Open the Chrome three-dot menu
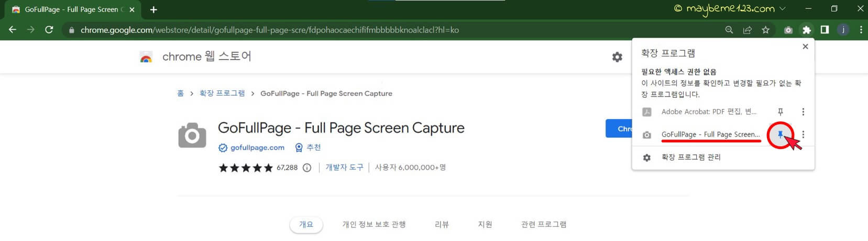Screen dimensions: 868x241 (861, 30)
